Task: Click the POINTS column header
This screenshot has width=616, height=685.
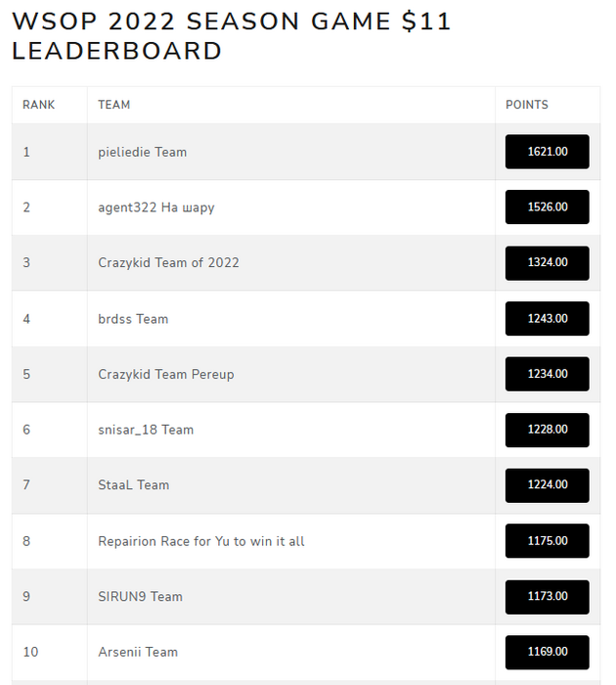Action: coord(527,105)
